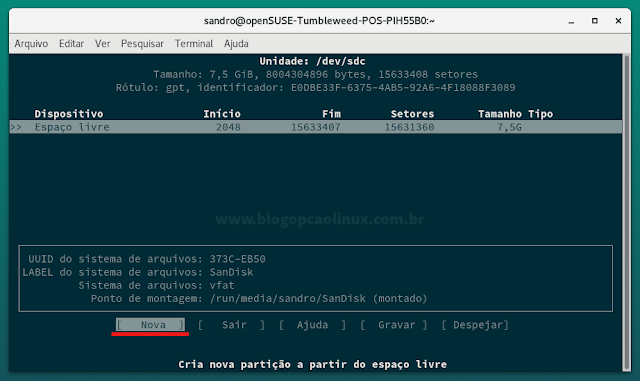Click the UUID value 373C-EB50
Viewport: 640px width, 381px height.
238,259
